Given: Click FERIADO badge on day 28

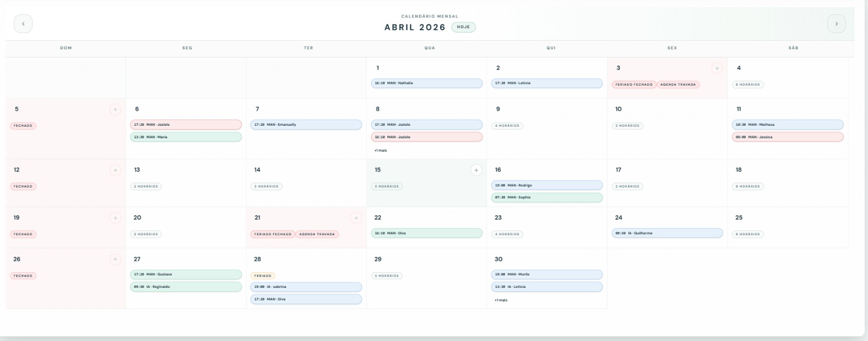Looking at the screenshot, I should [x=263, y=276].
